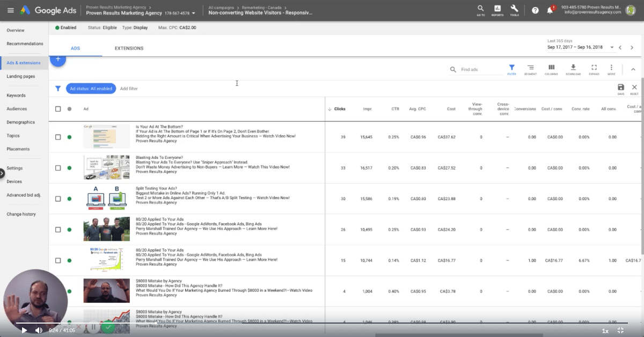Toggle status dot of Blasting Ads To Everyone
Viewport: 644px width, 337px height.
click(69, 168)
